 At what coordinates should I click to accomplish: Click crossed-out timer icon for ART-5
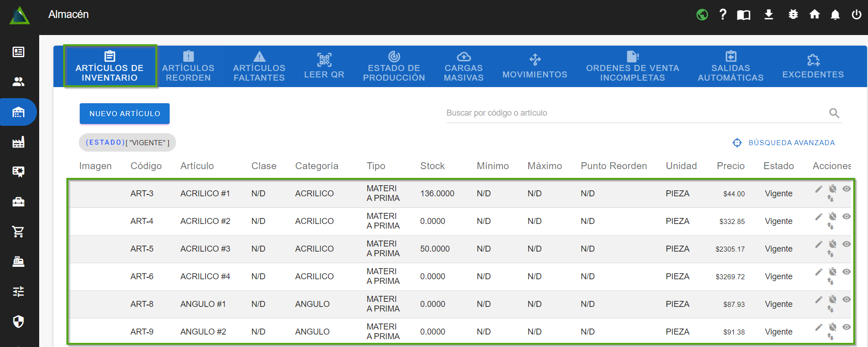coord(833,244)
